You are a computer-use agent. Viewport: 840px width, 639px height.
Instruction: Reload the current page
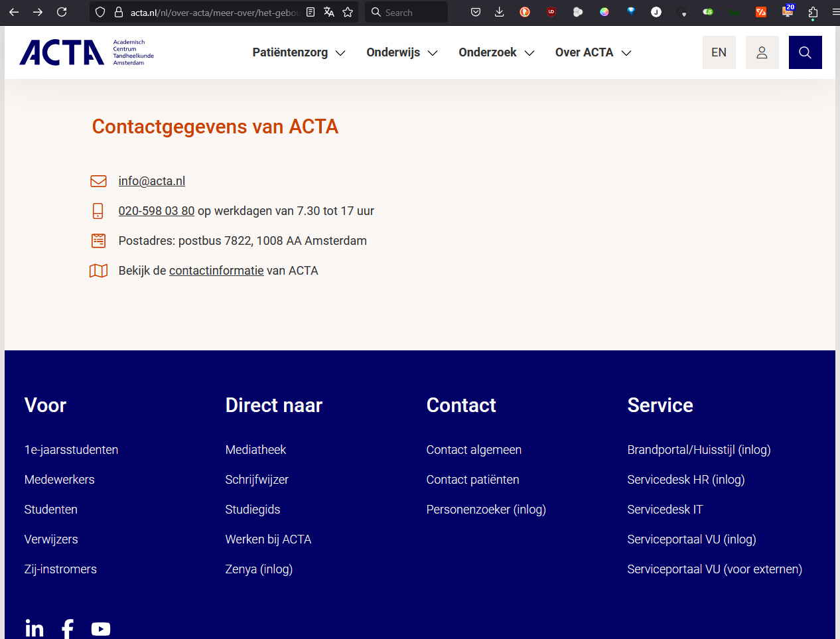point(62,12)
